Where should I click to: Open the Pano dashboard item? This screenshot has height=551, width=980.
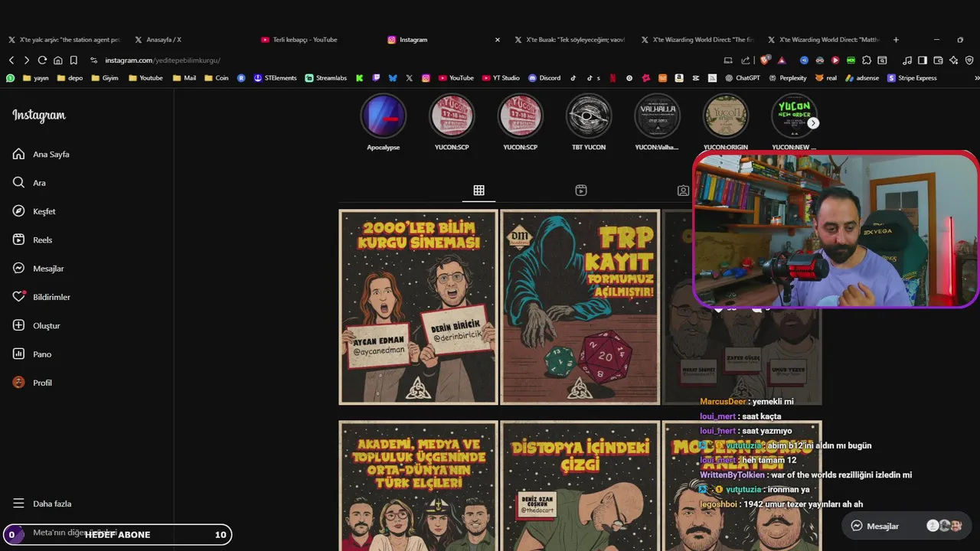32,354
